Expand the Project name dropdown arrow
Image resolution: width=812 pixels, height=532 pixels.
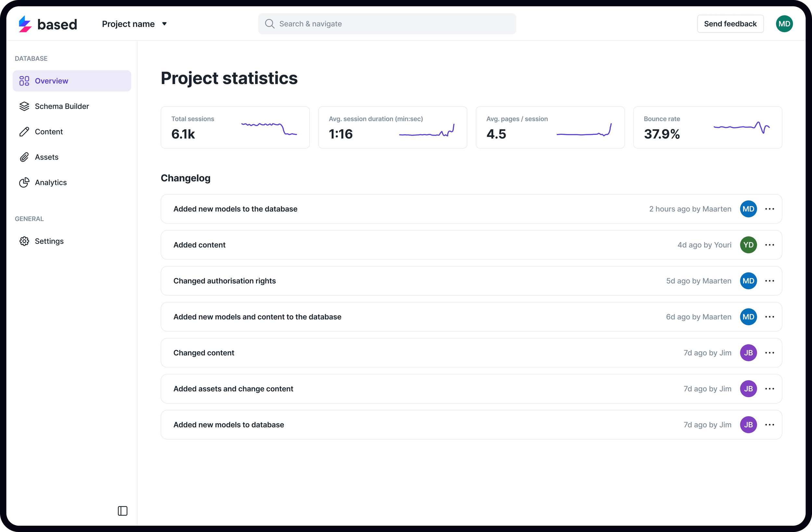click(164, 24)
